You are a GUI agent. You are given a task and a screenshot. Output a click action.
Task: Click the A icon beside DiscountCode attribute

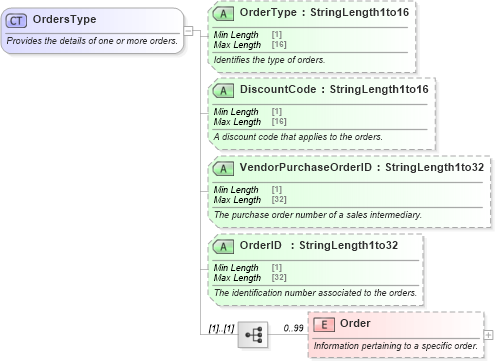pos(223,91)
